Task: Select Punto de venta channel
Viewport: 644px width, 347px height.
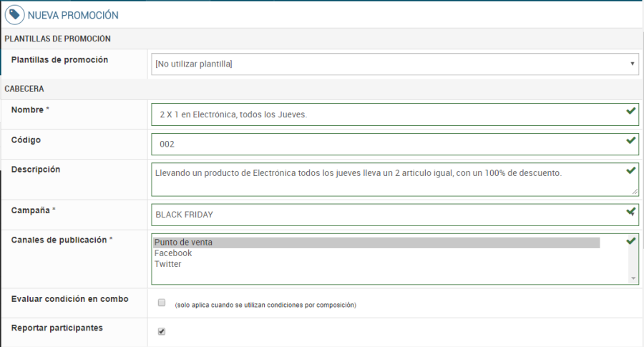Action: click(183, 243)
